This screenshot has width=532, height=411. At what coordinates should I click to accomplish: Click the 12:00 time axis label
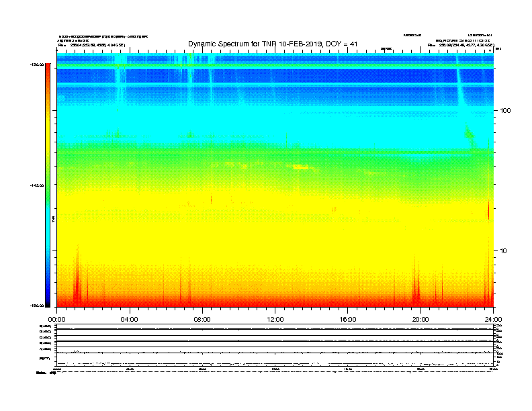click(x=275, y=320)
